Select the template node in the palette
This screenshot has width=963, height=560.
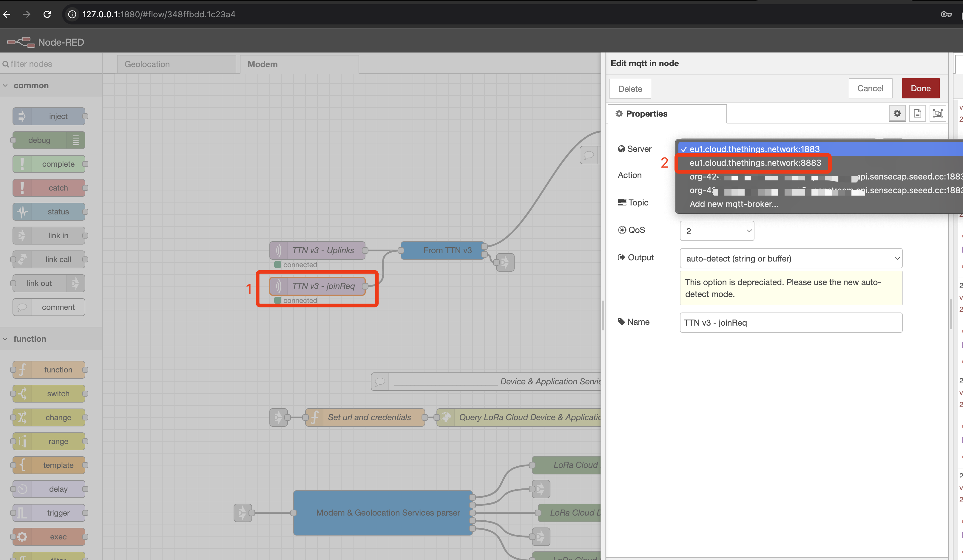tap(49, 465)
